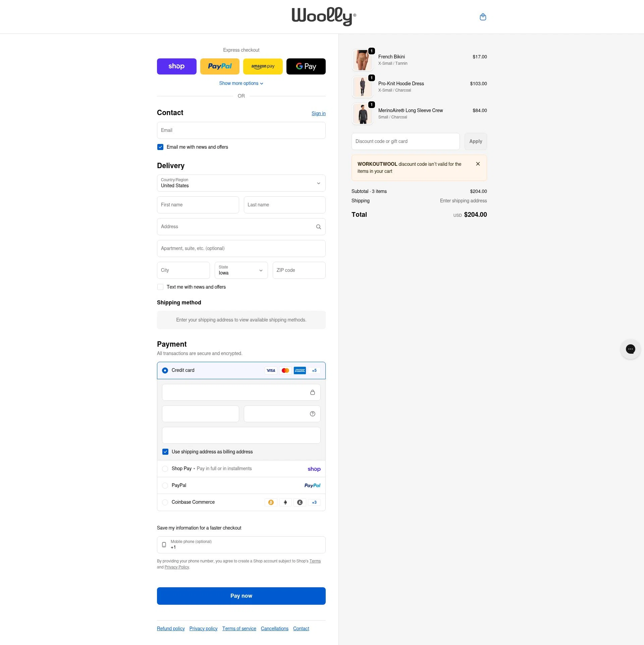Click the Google Pay express checkout button
This screenshot has height=645, width=644.
pyautogui.click(x=306, y=66)
